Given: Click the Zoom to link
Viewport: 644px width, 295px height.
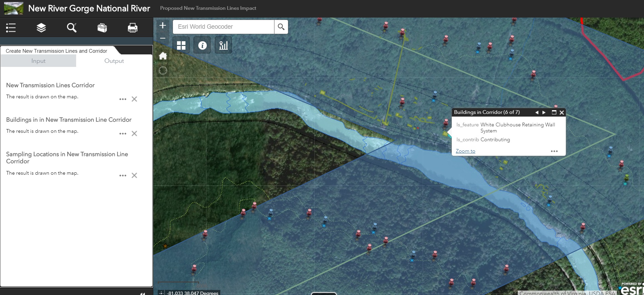Looking at the screenshot, I should [465, 151].
